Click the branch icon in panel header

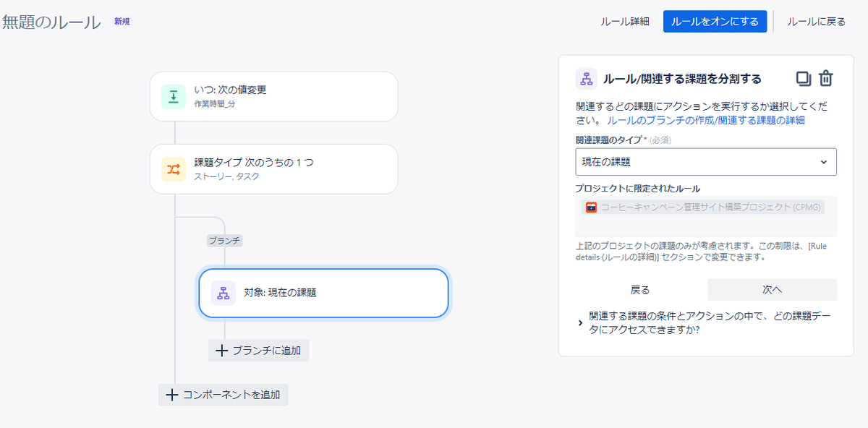[586, 79]
